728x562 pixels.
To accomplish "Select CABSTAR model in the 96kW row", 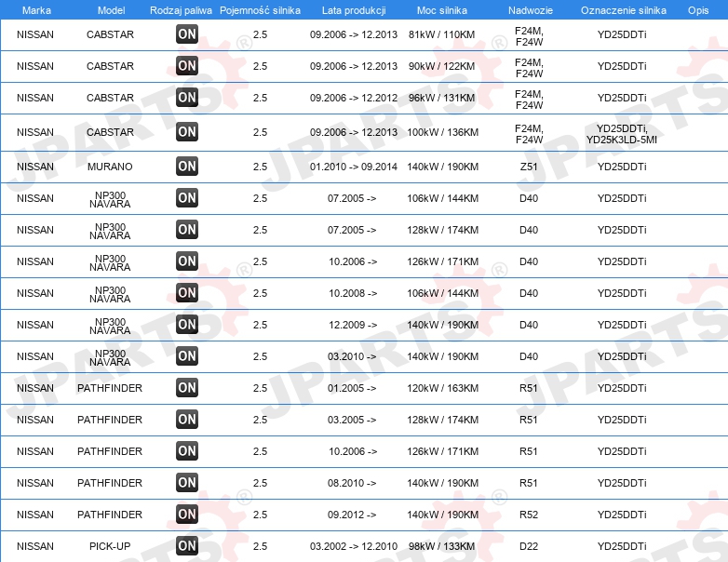I will coord(110,98).
